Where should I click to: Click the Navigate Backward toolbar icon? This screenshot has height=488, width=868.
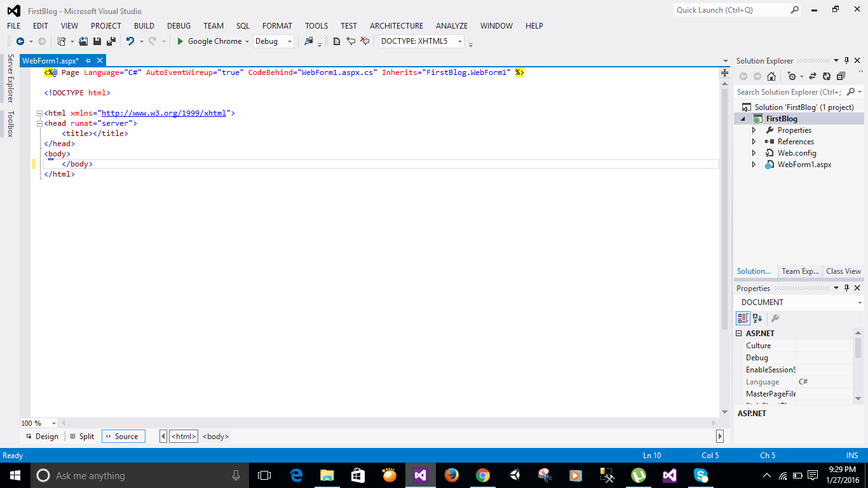20,41
